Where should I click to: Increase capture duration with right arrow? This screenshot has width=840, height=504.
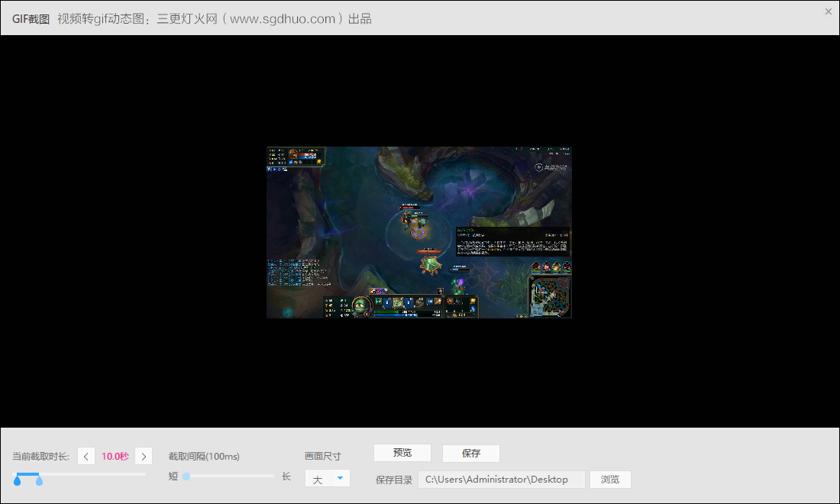144,457
